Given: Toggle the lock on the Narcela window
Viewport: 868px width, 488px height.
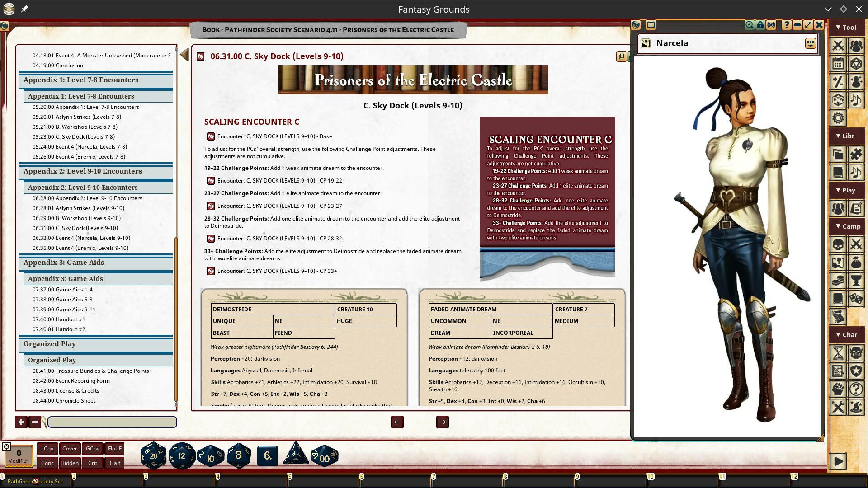Looking at the screenshot, I should (759, 25).
